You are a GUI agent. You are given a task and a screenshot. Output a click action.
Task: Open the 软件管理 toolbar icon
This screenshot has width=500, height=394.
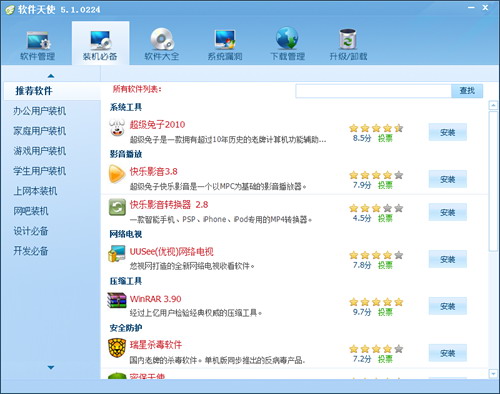pos(38,40)
